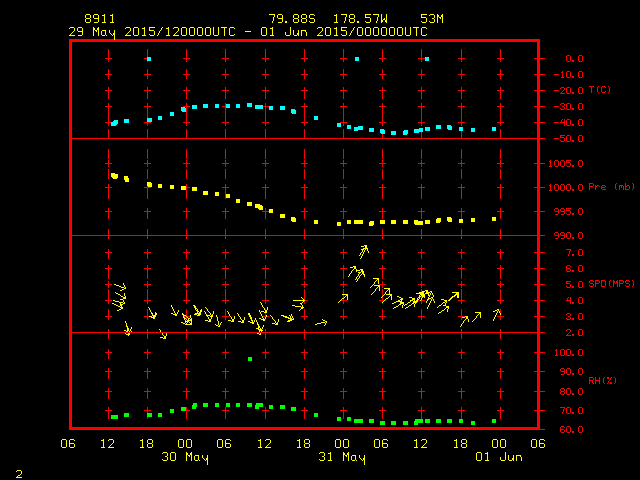Click the longitude 178.57W
Viewport: 640px width, 480px height.
click(x=360, y=19)
